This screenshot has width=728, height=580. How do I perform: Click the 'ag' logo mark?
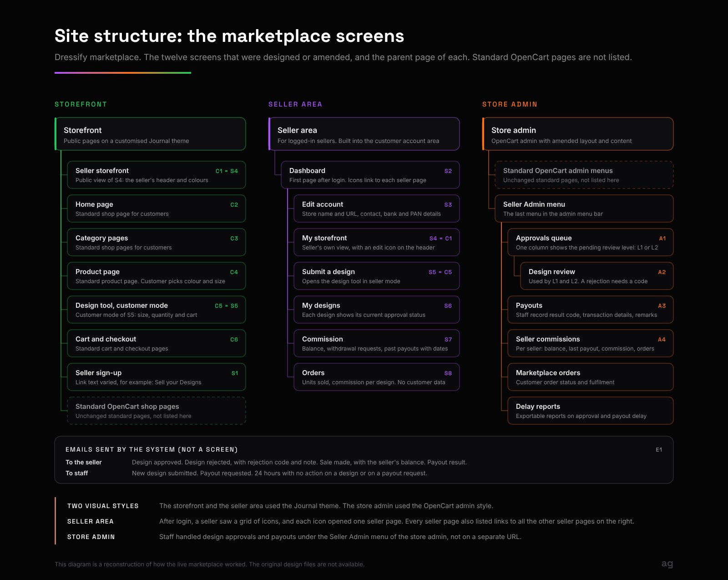(667, 564)
